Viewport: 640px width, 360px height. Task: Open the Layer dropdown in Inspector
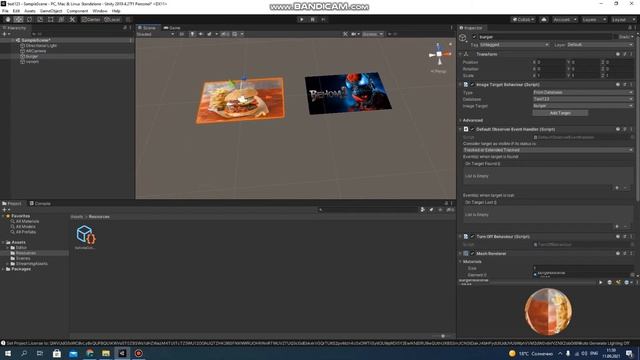point(600,44)
